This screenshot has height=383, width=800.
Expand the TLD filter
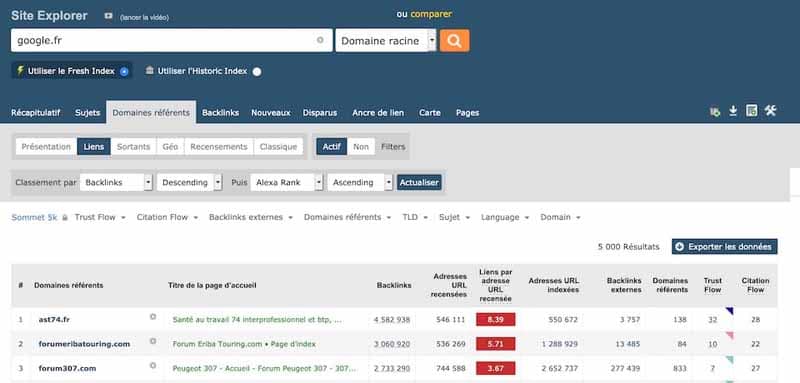pyautogui.click(x=415, y=217)
